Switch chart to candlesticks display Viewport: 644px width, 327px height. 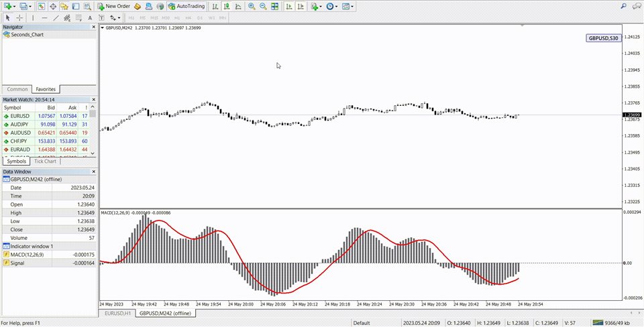(x=225, y=6)
